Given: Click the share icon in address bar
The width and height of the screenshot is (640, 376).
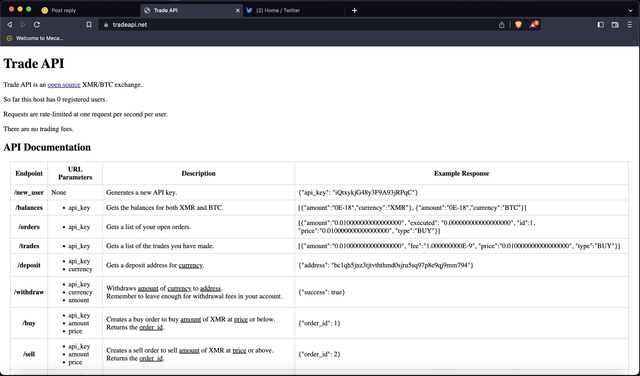Looking at the screenshot, I should click(x=502, y=25).
